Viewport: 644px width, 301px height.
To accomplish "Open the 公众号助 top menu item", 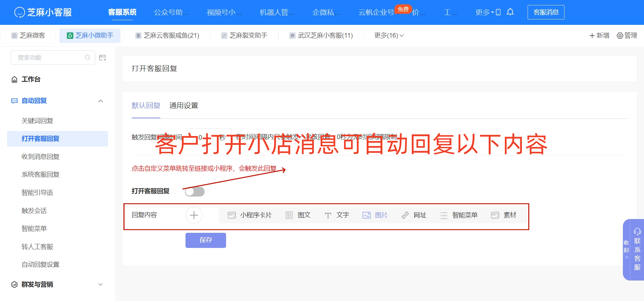I will click(171, 12).
